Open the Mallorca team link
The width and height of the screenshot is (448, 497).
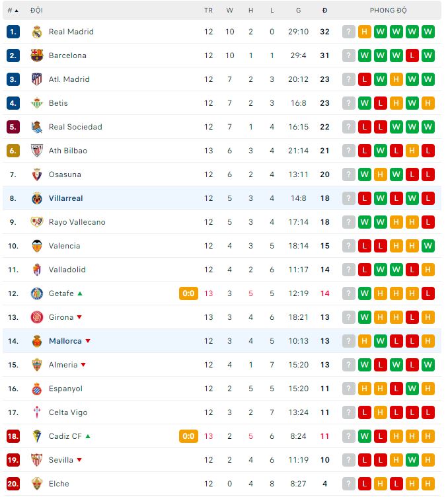coord(65,341)
